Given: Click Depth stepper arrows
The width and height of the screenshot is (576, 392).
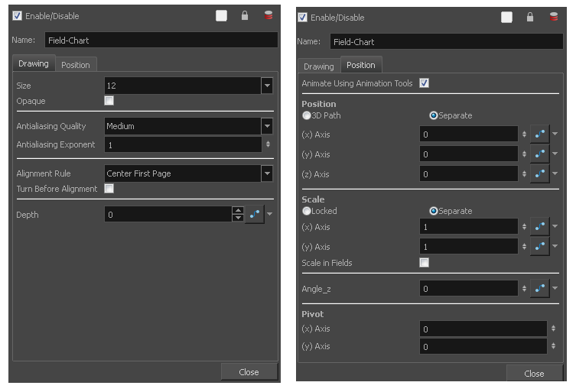Looking at the screenshot, I should click(238, 214).
